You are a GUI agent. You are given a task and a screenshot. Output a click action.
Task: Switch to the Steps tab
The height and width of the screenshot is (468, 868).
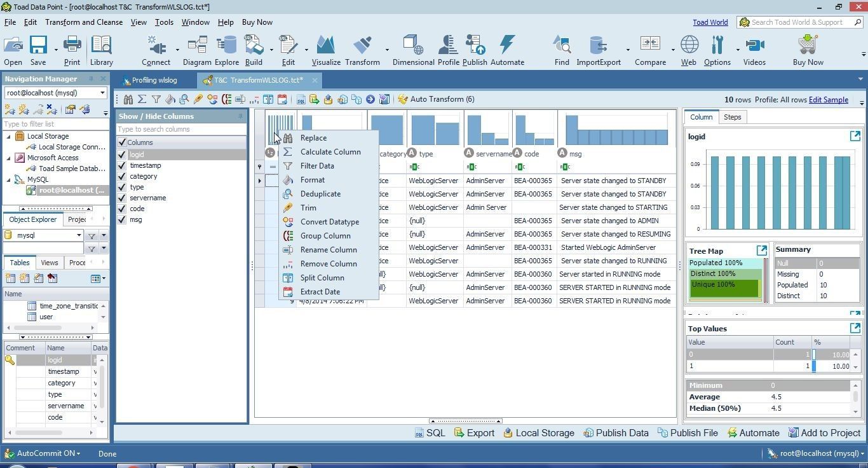pos(732,117)
